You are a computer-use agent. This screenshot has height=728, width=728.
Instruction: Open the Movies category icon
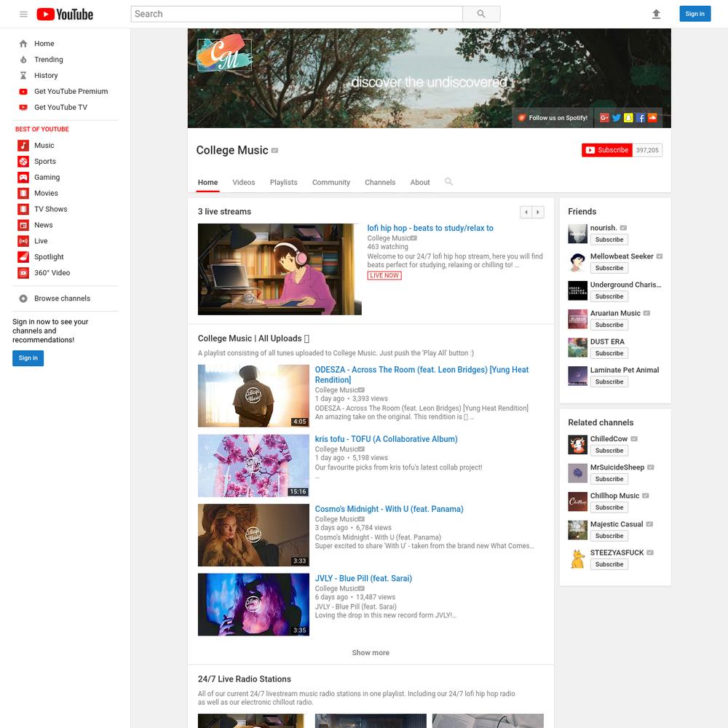click(x=23, y=193)
